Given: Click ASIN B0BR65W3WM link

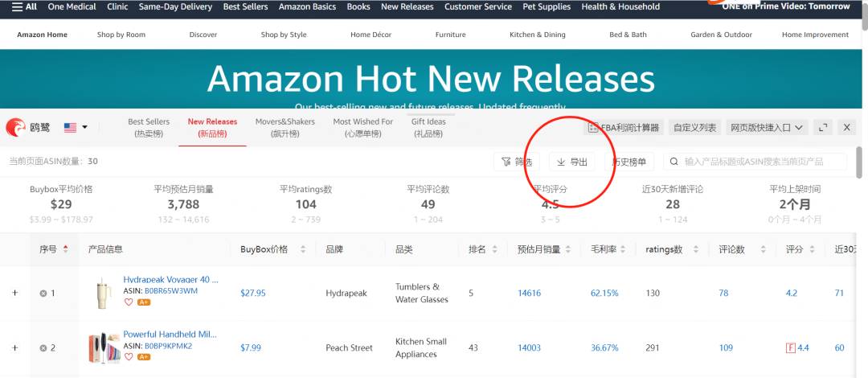Looking at the screenshot, I should (x=171, y=290).
